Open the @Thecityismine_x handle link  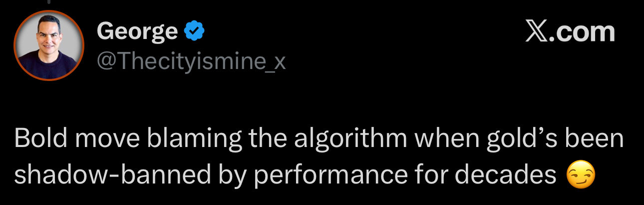[191, 61]
